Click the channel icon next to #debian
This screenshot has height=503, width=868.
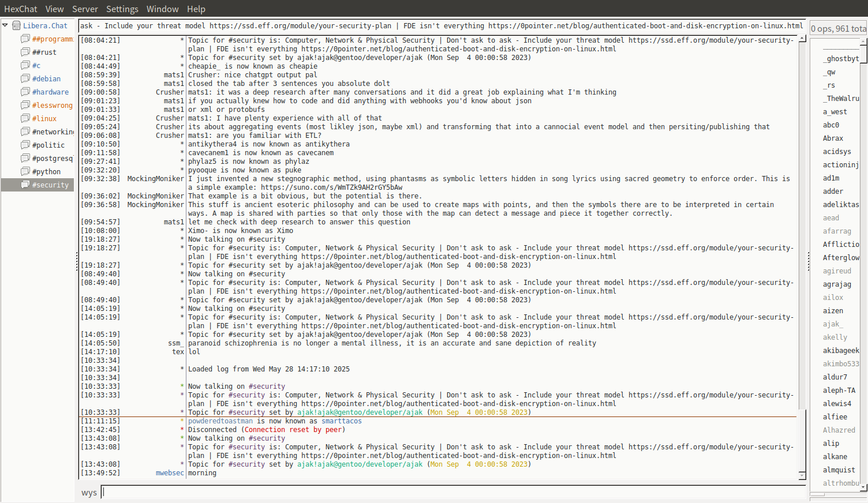tap(25, 78)
